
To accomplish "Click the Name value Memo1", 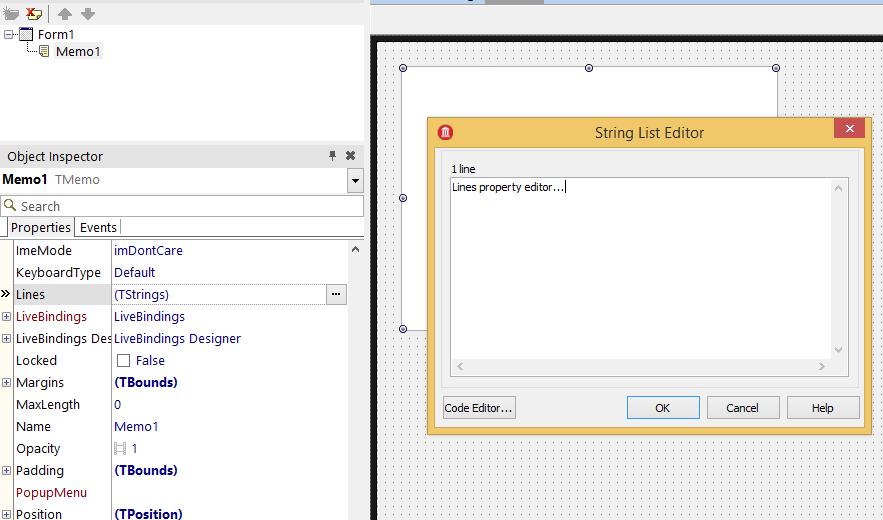I will pyautogui.click(x=136, y=426).
